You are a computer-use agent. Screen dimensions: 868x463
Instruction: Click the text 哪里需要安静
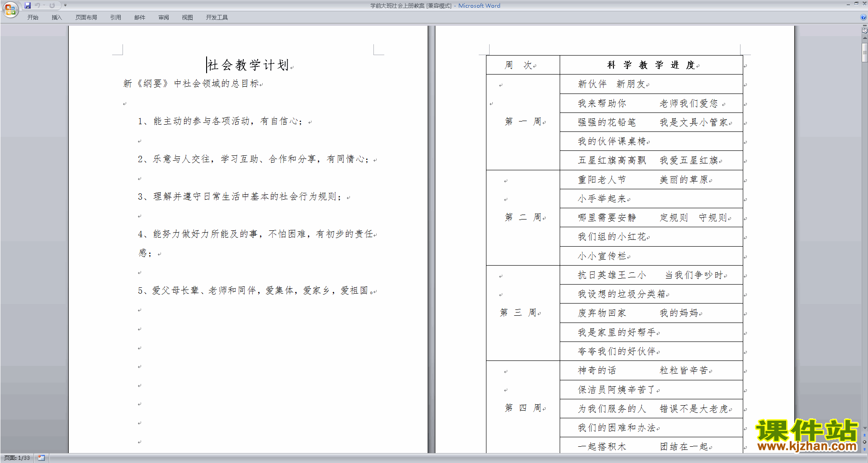[607, 218]
